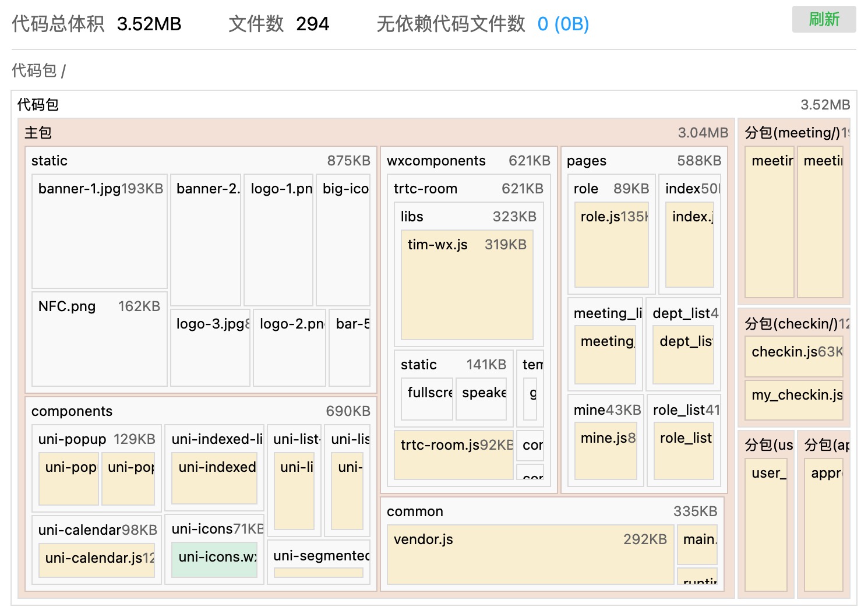
Task: Open the pages 588KB folder
Action: 644,161
